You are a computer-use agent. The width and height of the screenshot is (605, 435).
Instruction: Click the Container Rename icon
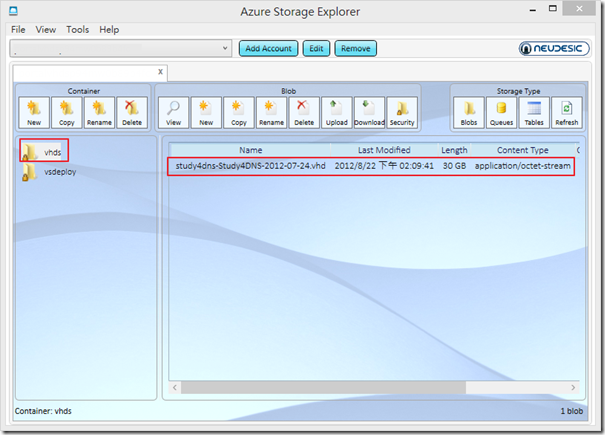[99, 112]
